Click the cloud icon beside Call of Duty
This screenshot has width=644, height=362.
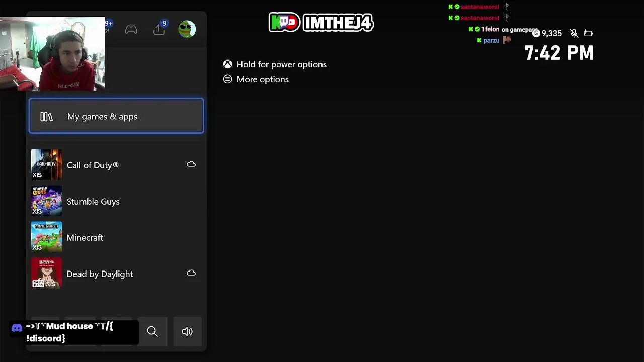point(191,164)
